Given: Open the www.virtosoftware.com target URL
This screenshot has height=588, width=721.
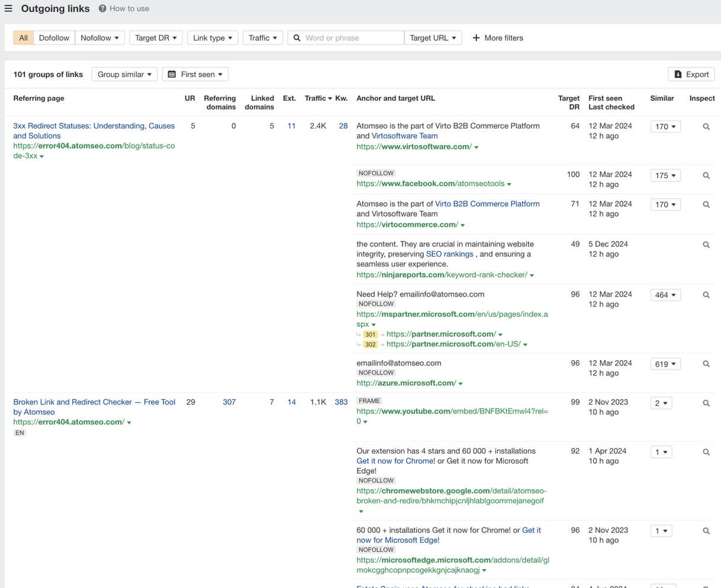Looking at the screenshot, I should click(x=414, y=147).
